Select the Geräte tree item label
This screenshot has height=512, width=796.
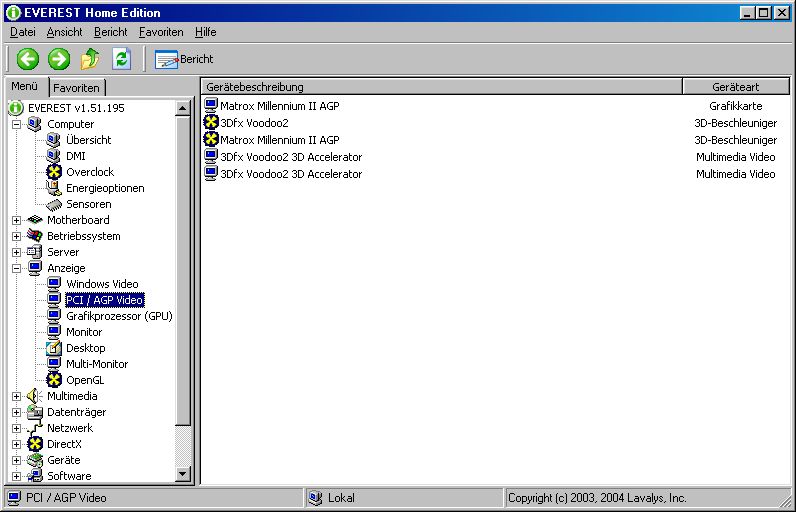(x=63, y=460)
